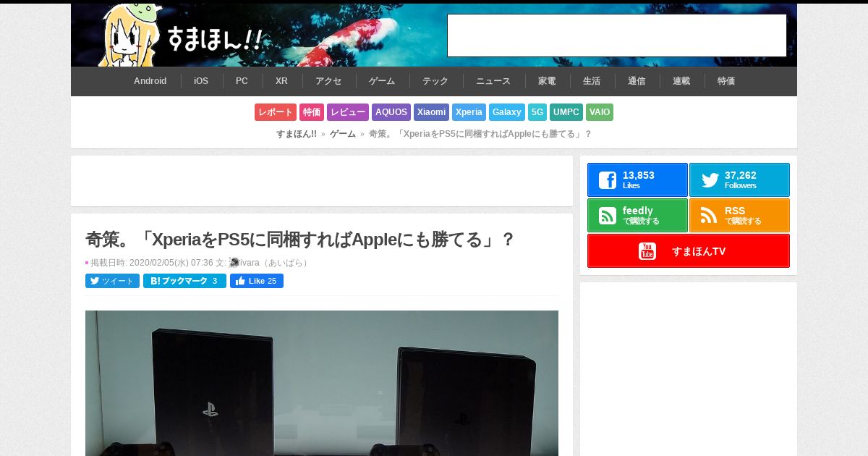Click the Facebook Like 25 button
The image size is (868, 456).
point(257,281)
